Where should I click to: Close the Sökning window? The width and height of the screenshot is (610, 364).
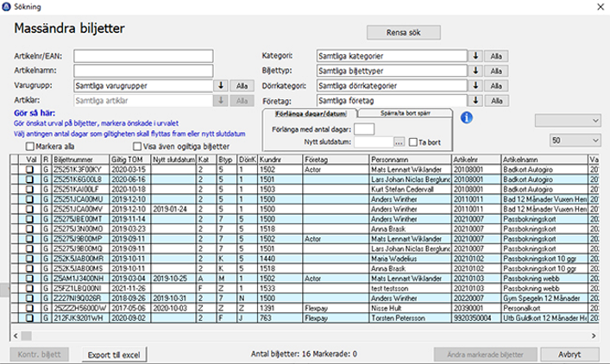click(601, 7)
